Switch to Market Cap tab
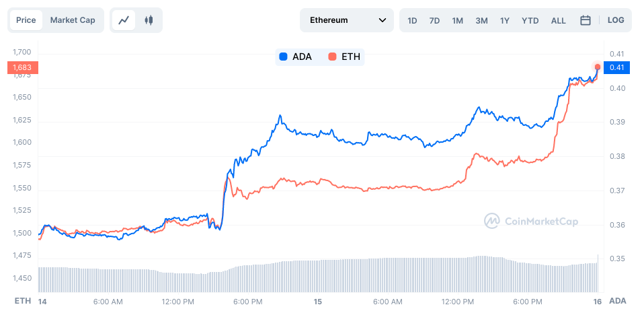 click(x=73, y=20)
